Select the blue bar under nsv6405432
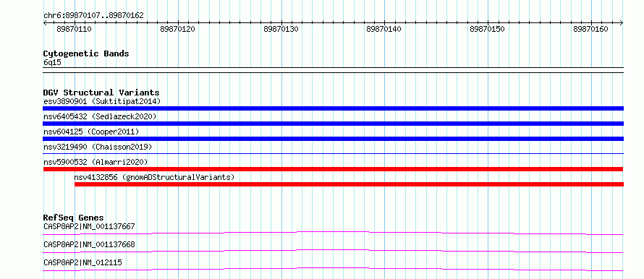The width and height of the screenshot is (644, 279). click(x=333, y=124)
